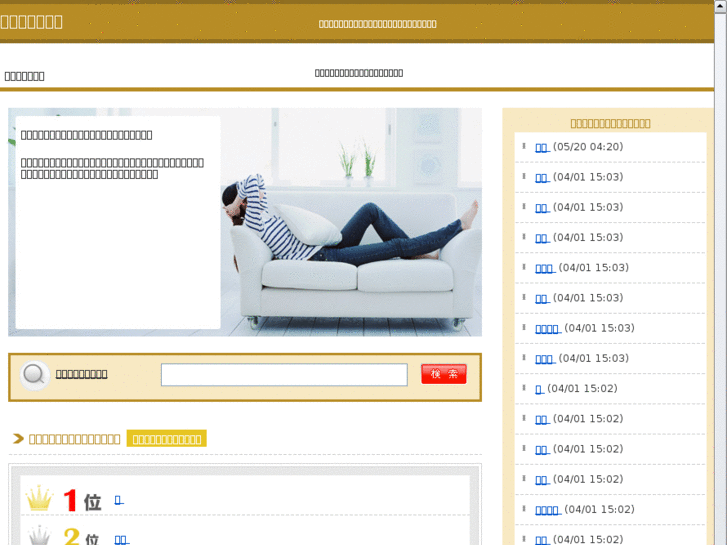
Task: Click the scrollbar up arrow at the top right
Action: click(721, 6)
